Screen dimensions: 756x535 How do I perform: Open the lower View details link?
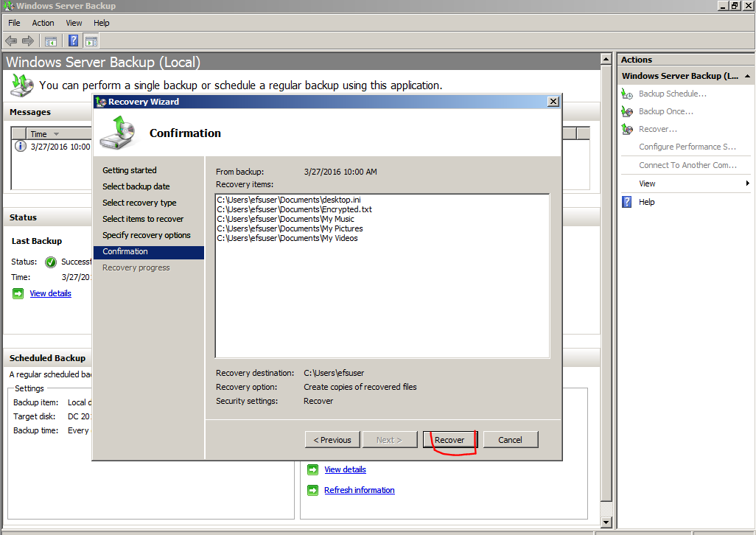coord(346,469)
